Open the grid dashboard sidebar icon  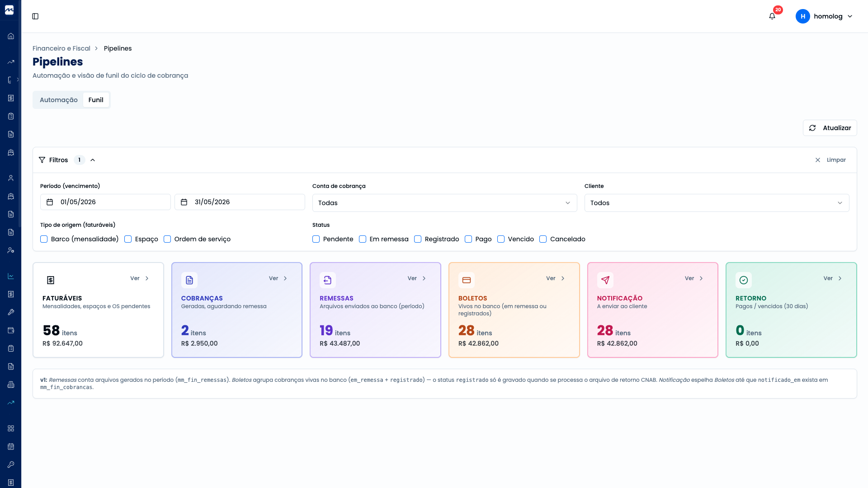(11, 428)
